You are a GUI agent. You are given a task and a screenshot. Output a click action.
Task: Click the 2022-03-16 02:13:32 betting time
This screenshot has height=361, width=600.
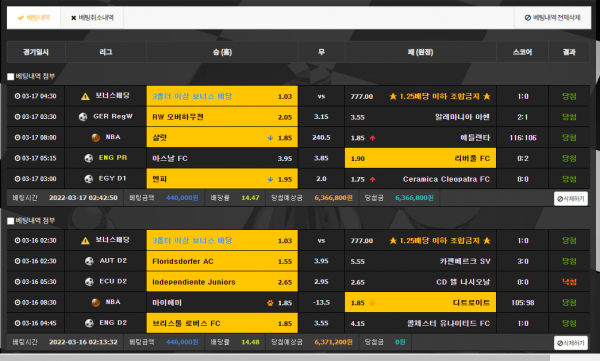click(83, 342)
